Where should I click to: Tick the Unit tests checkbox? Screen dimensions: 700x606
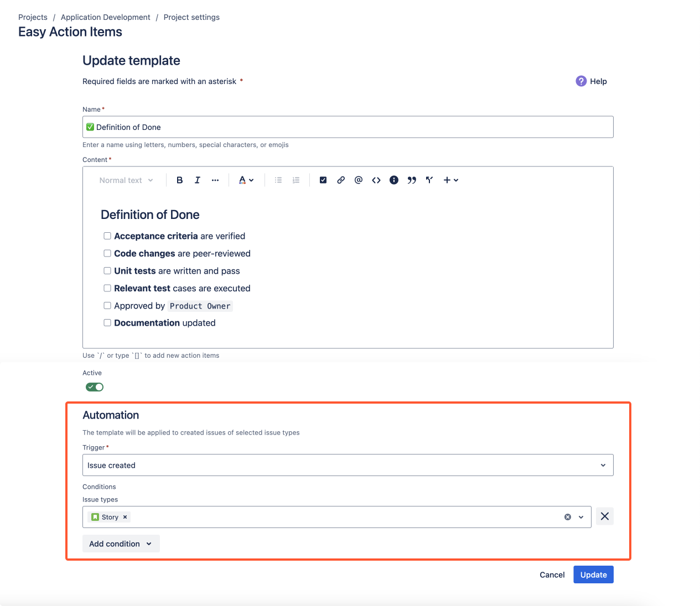tap(107, 271)
